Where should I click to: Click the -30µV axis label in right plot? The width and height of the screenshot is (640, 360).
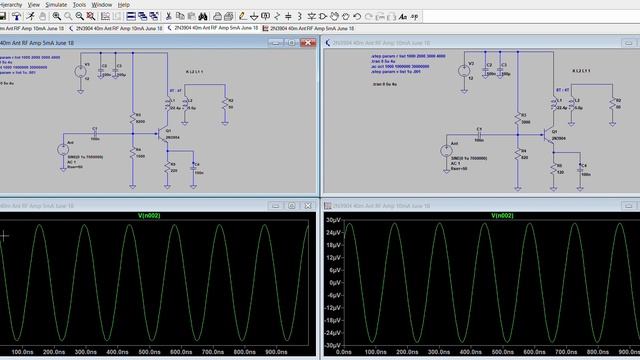(x=333, y=345)
